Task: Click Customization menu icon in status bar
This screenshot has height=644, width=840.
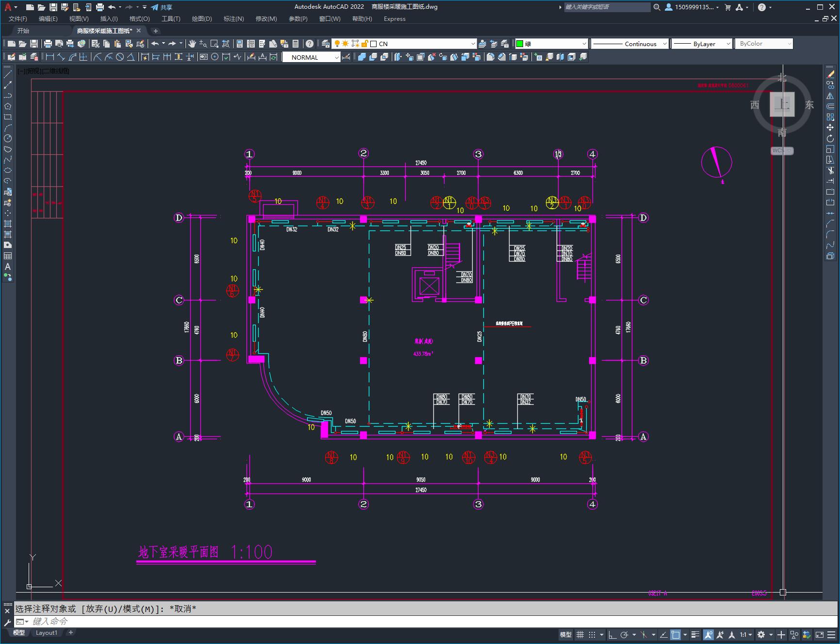Action: point(832,634)
